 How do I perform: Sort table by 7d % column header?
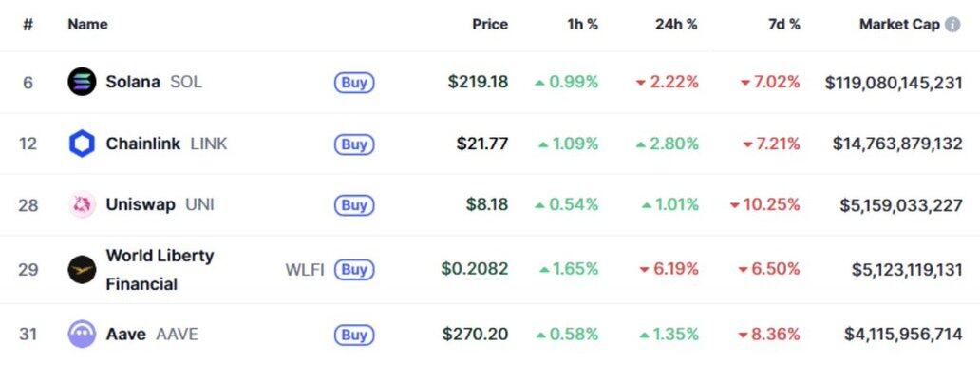(783, 25)
